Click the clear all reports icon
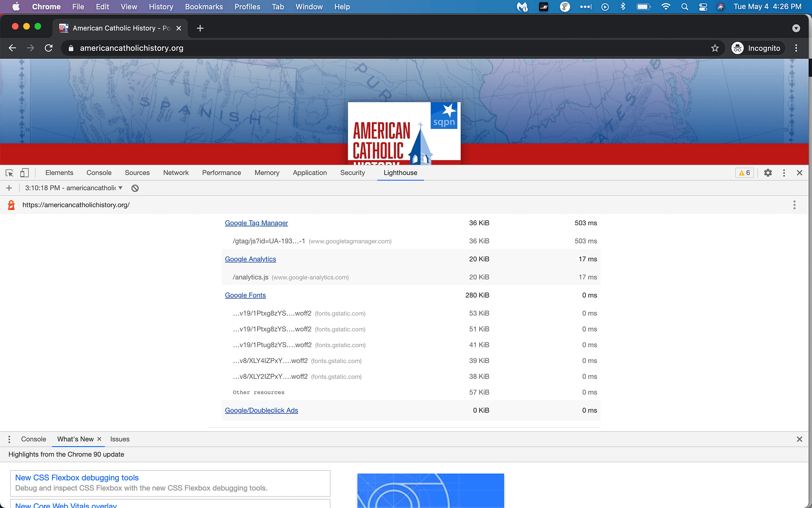The width and height of the screenshot is (812, 508). pos(135,188)
